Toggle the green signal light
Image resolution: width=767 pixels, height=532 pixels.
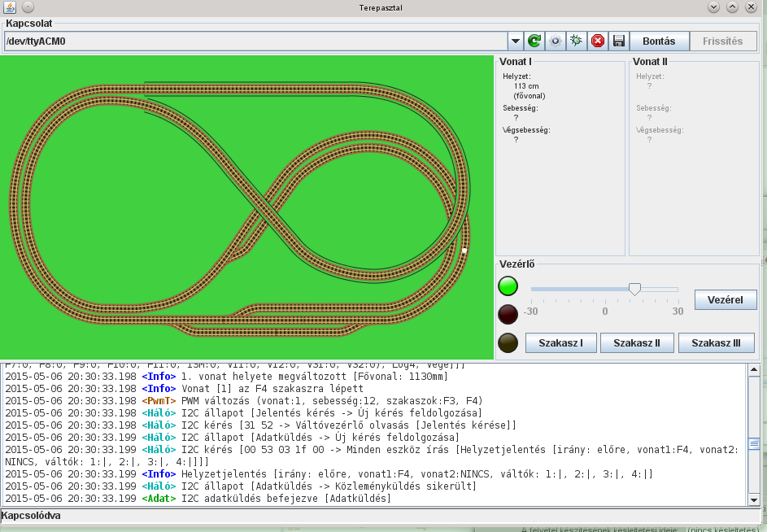[508, 286]
